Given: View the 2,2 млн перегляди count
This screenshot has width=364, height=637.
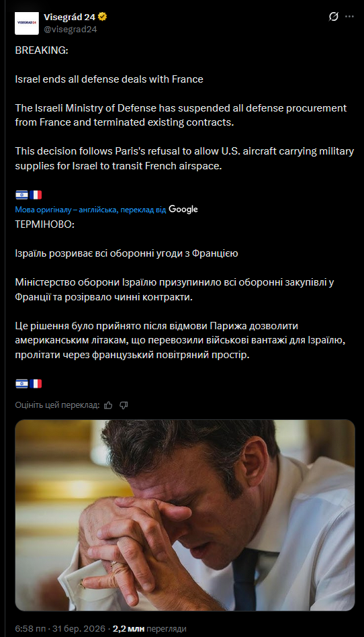Looking at the screenshot, I should (x=149, y=628).
